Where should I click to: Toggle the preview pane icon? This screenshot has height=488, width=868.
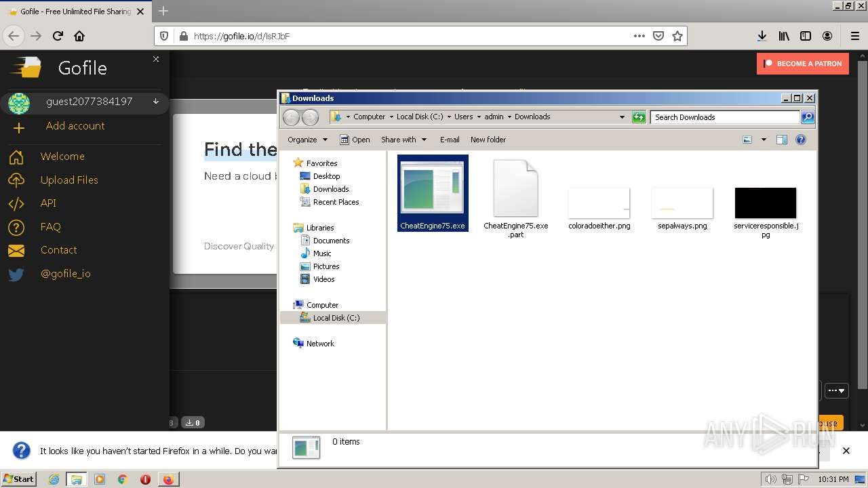[x=782, y=140]
